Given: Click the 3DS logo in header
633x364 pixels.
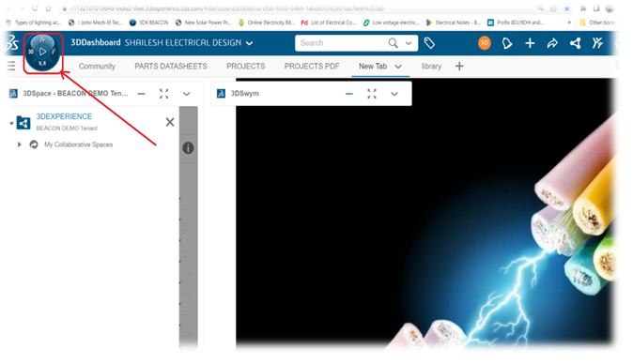Looking at the screenshot, I should click(12, 43).
